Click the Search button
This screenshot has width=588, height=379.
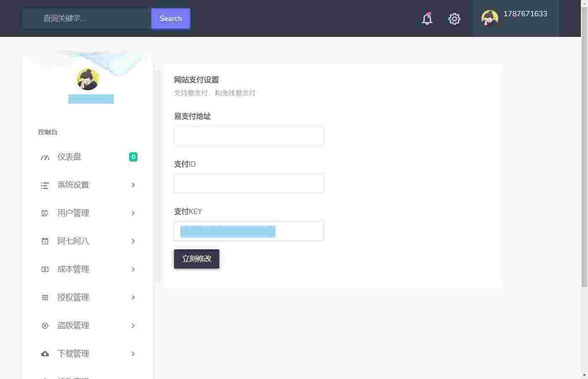pos(171,18)
